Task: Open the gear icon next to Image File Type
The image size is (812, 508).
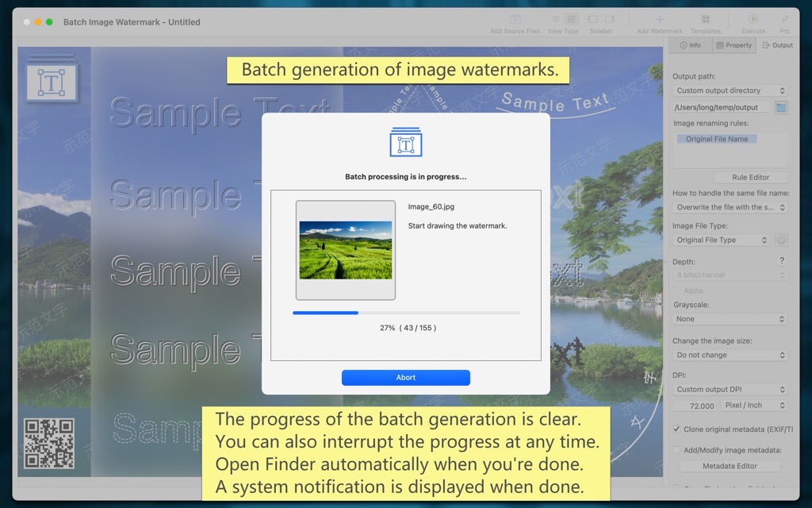Action: point(781,240)
